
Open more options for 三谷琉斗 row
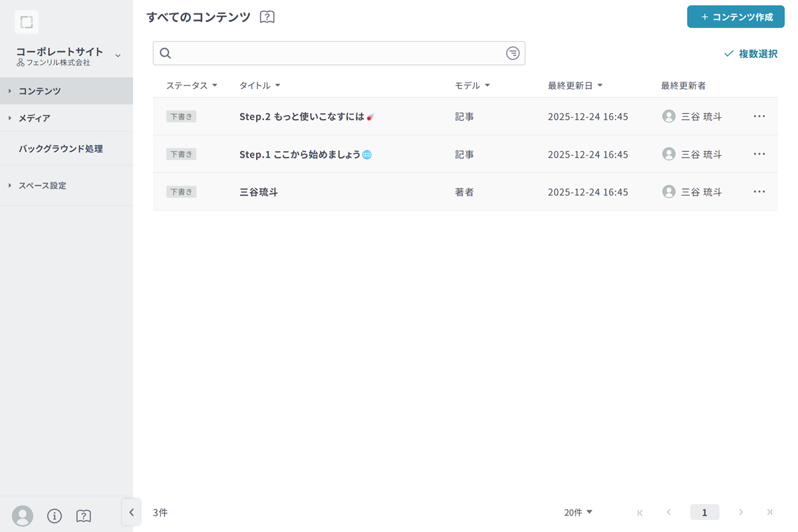coord(759,192)
